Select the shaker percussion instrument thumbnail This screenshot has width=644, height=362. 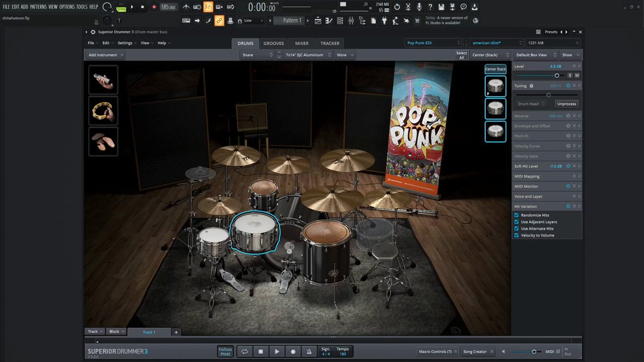click(x=103, y=79)
